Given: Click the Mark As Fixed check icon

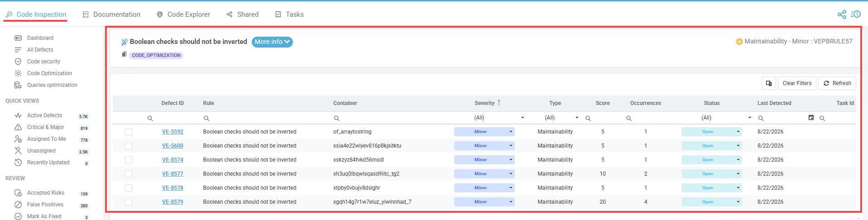Looking at the screenshot, I should coord(18,216).
